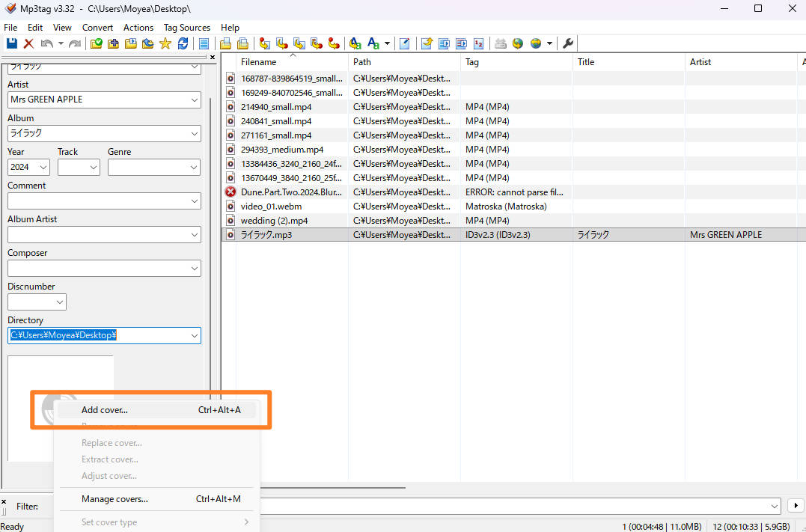
Task: Open Options with the wrench icon
Action: (x=568, y=44)
